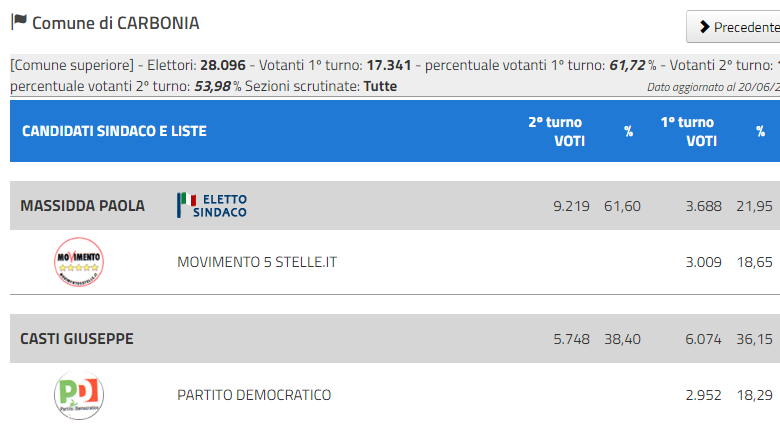Click Massidda's second round vote count 9.219
The height and width of the screenshot is (426, 780).
click(x=571, y=206)
